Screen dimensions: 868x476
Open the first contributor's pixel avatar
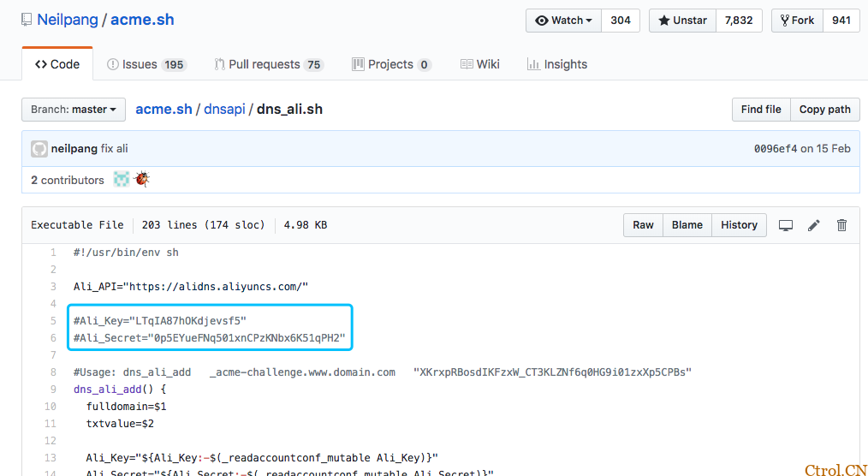click(x=122, y=179)
